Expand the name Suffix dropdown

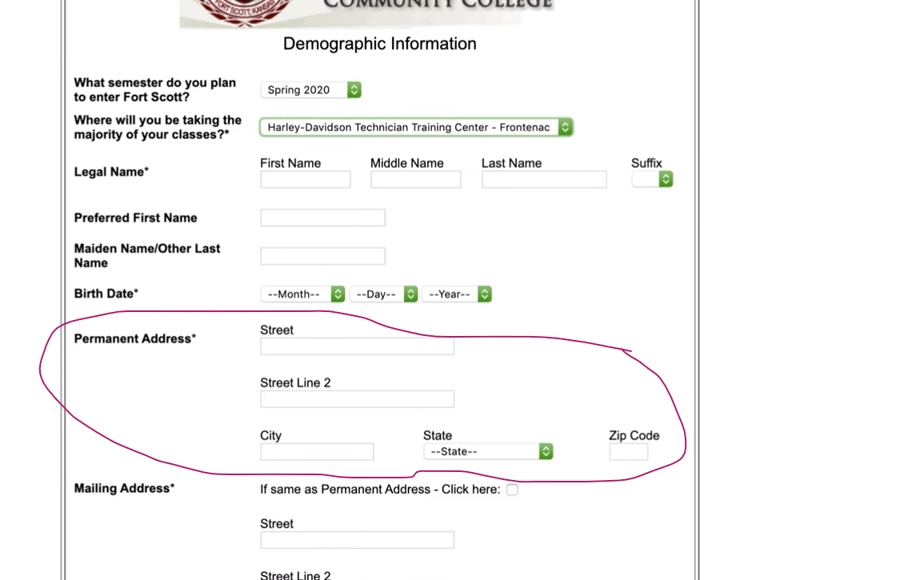(x=652, y=180)
